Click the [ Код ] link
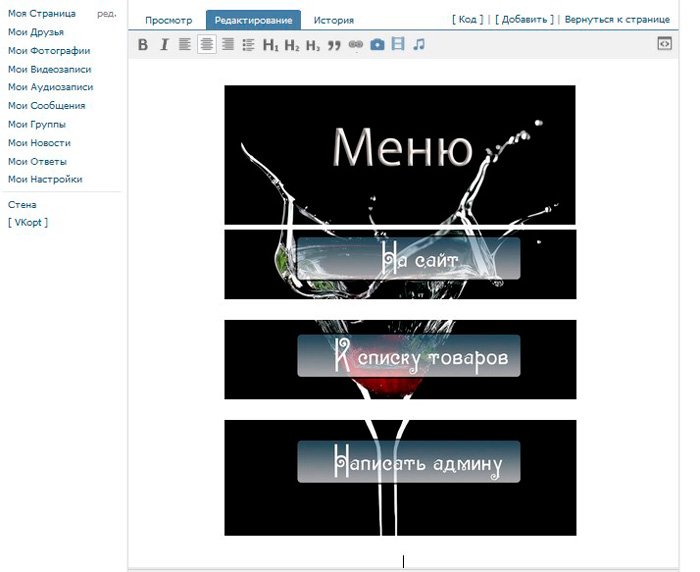The width and height of the screenshot is (700, 572). pyautogui.click(x=467, y=20)
